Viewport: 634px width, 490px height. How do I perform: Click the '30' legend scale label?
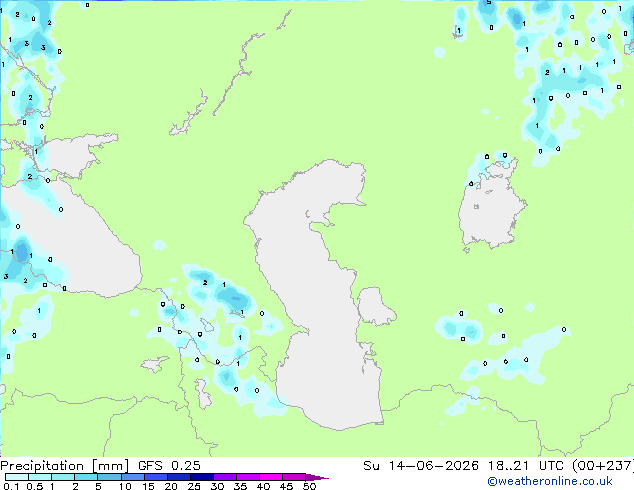(217, 486)
